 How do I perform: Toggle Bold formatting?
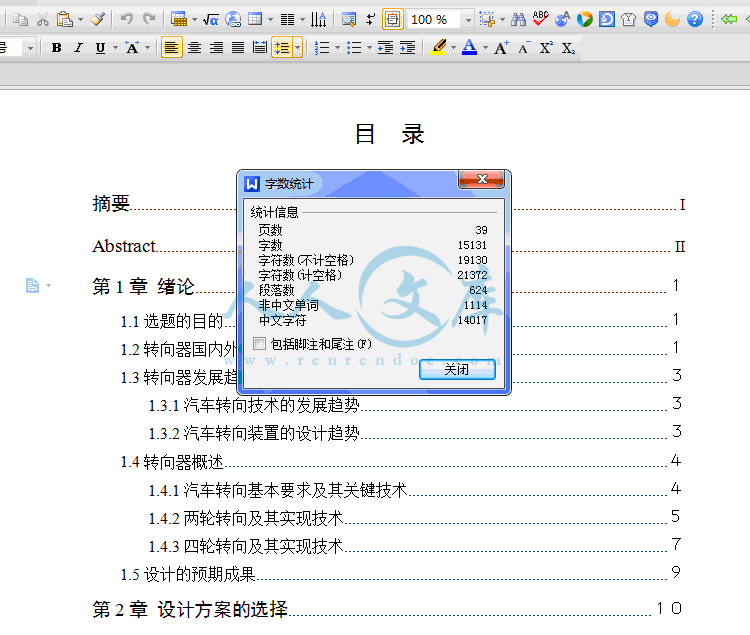pyautogui.click(x=56, y=48)
